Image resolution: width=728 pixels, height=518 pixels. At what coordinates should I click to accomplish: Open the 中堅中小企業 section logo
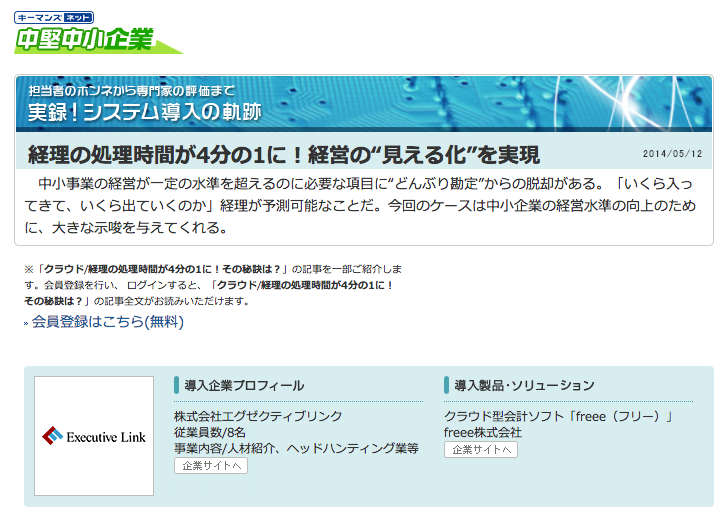pyautogui.click(x=85, y=40)
